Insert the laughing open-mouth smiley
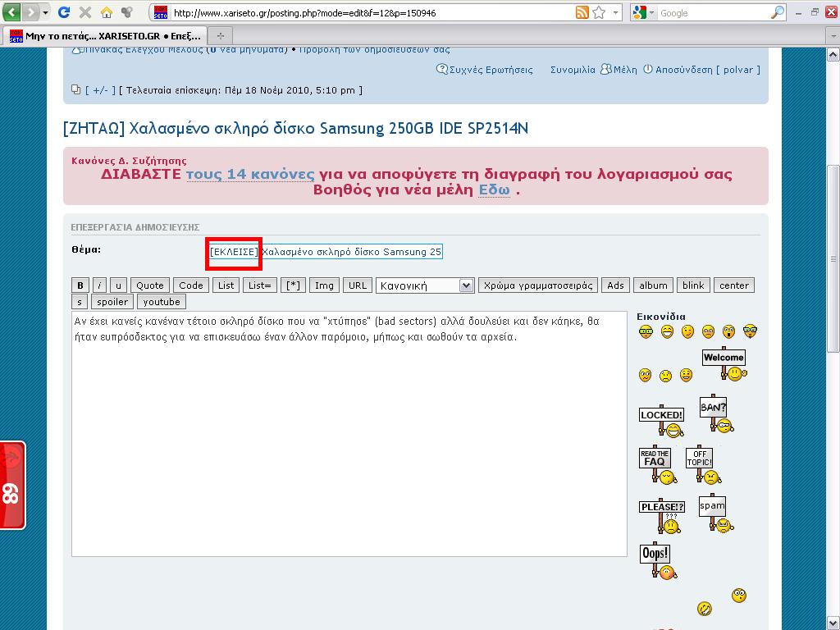This screenshot has height=630, width=840. tap(667, 332)
